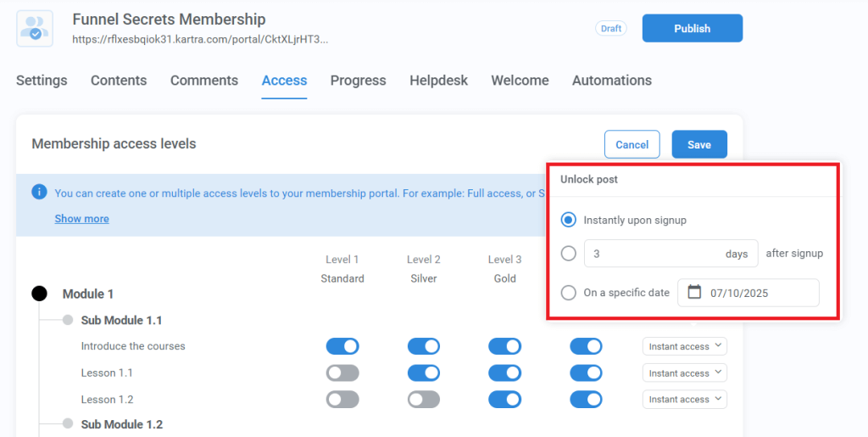Image resolution: width=868 pixels, height=437 pixels.
Task: Select the Instantly upon signup radio button
Action: (569, 220)
